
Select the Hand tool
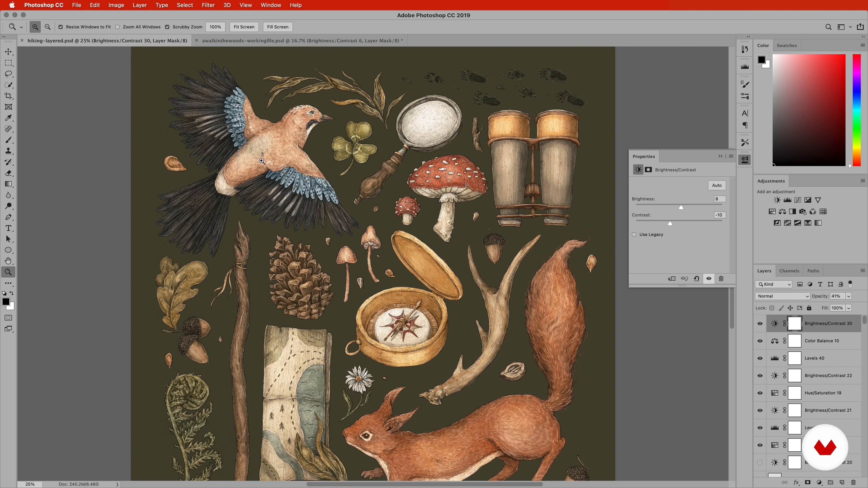(x=8, y=261)
